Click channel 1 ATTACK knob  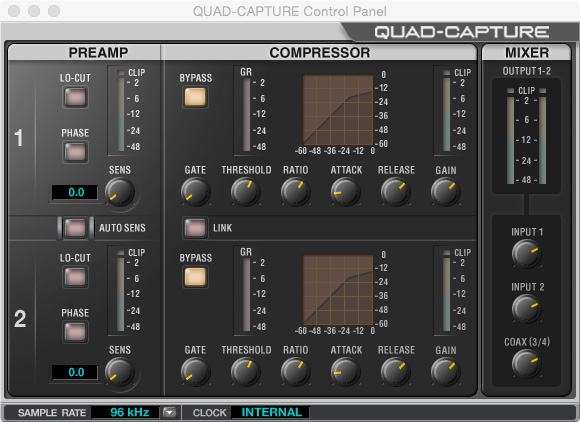tap(345, 192)
